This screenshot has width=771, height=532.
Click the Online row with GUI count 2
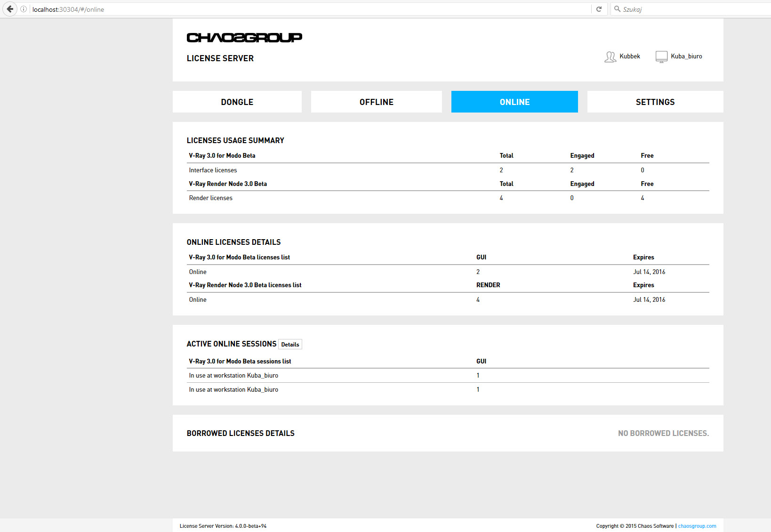449,272
